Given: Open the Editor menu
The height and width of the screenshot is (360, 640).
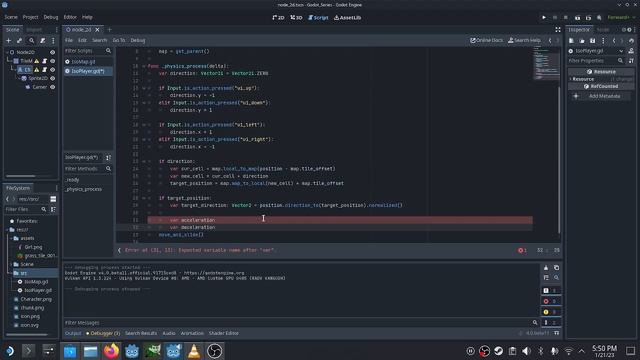Looking at the screenshot, I should [x=70, y=17].
